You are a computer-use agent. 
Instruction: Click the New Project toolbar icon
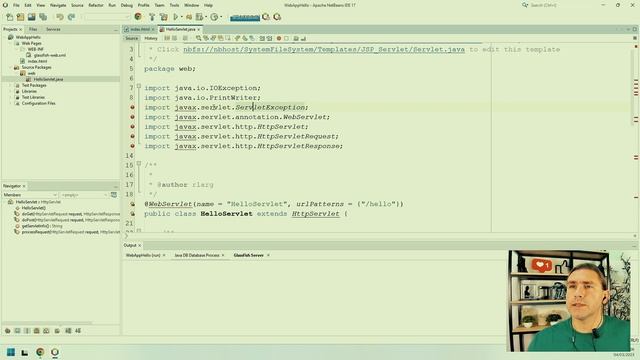[x=20, y=17]
